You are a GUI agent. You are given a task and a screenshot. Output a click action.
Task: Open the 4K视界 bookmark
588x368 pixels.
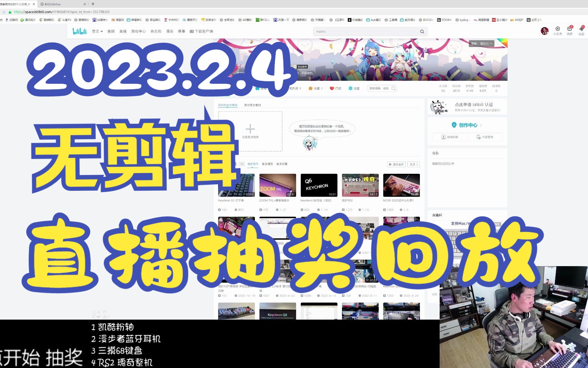click(x=517, y=20)
